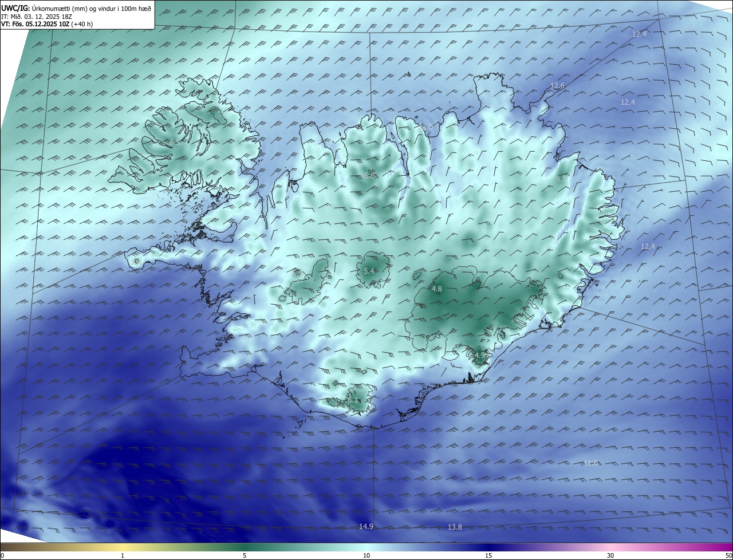Click the color scale label '5'
The height and width of the screenshot is (560, 733).
[x=245, y=555]
